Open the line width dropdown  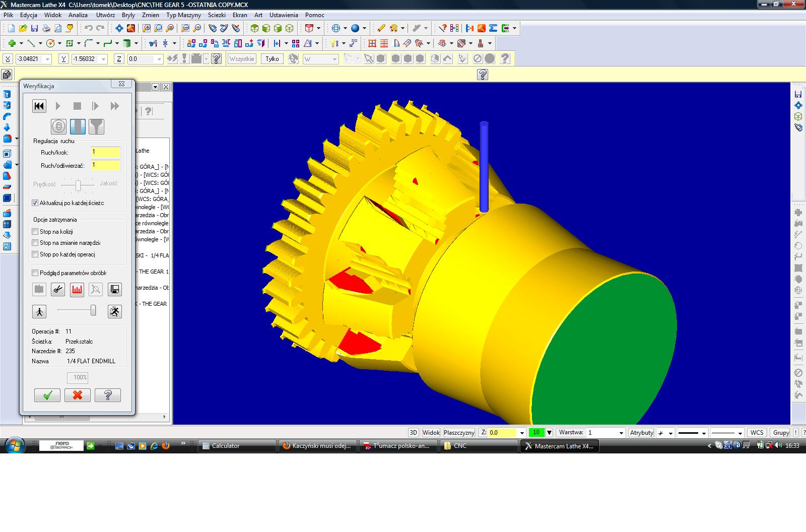740,433
